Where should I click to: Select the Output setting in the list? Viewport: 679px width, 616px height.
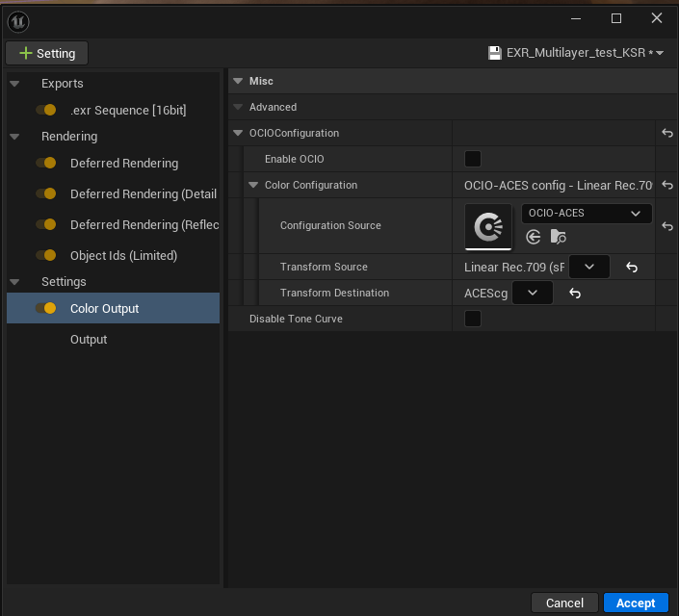(x=89, y=339)
